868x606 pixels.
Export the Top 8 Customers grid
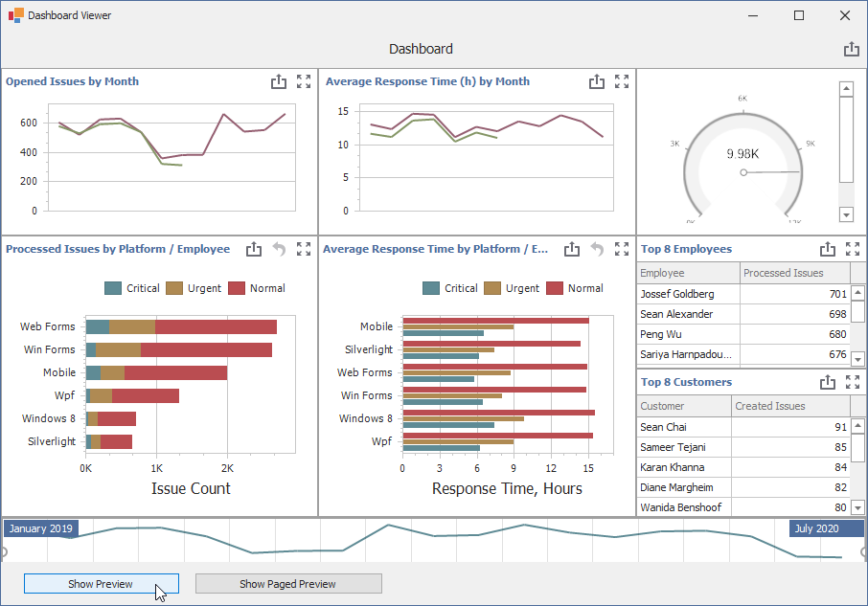tap(827, 382)
